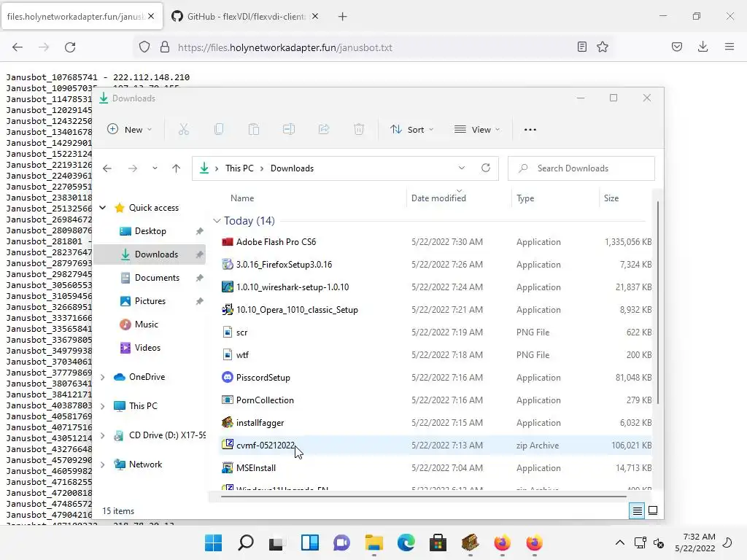
Task: Click the Search Downloads input field
Action: pos(581,168)
